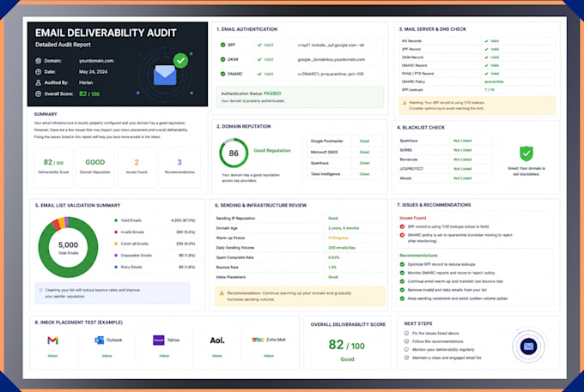Click the Zoho Mail logo
Screen dimensions: 584x392
pyautogui.click(x=258, y=340)
